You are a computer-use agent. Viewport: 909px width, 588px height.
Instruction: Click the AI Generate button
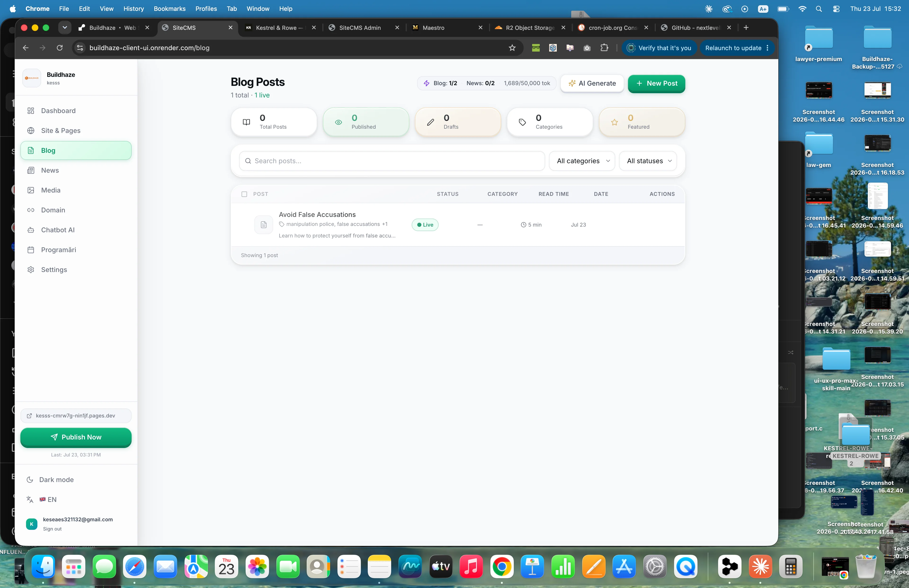point(592,83)
